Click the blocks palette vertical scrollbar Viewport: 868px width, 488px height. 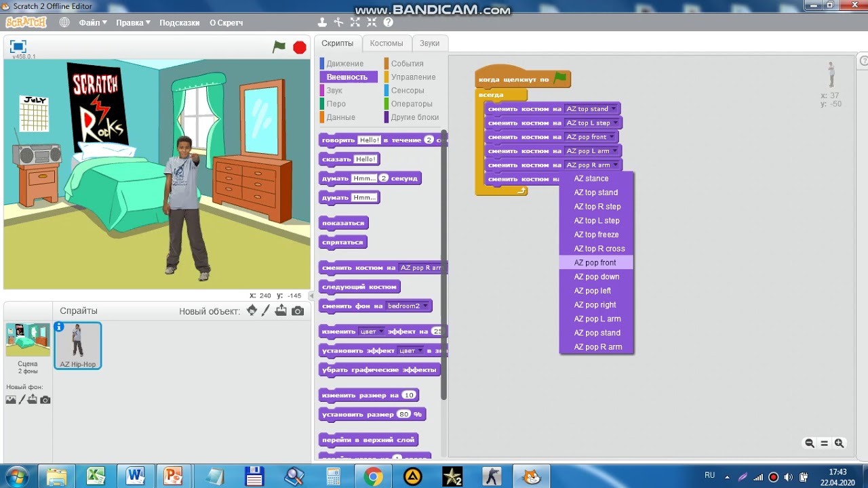coord(443,264)
